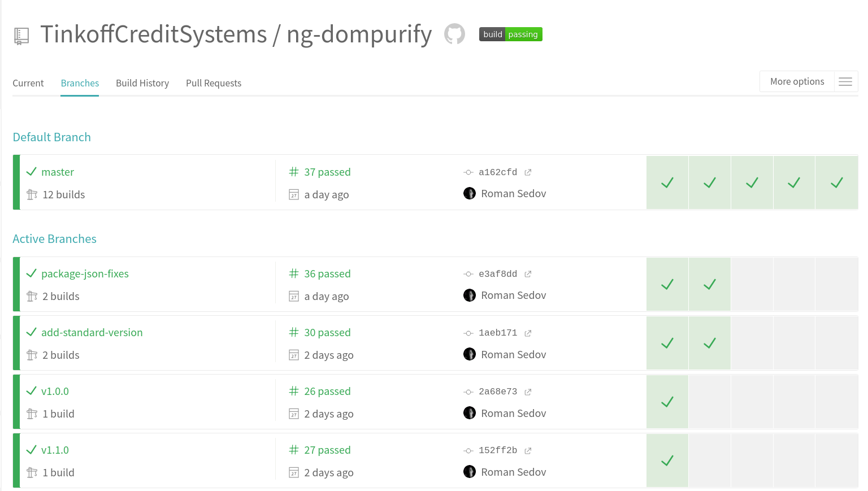Open the TinkoffCreditSystems owner link

(154, 34)
